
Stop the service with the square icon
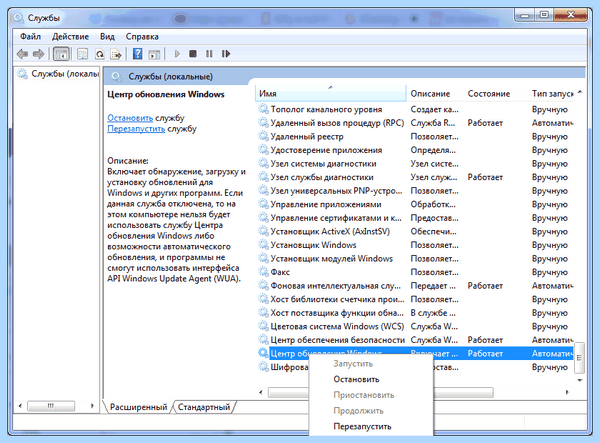pos(193,54)
